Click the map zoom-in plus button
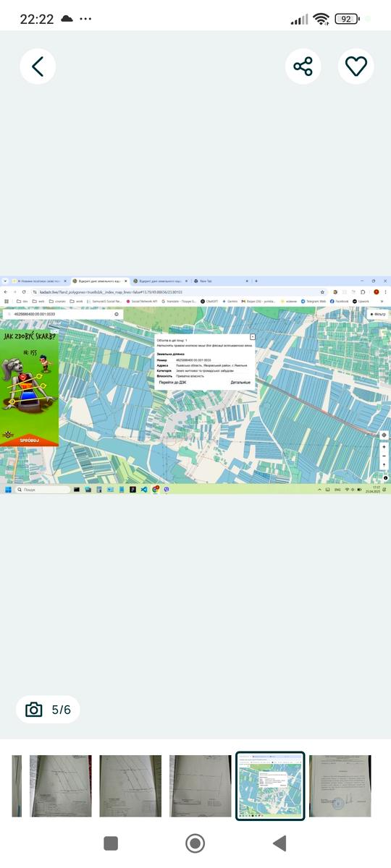 coord(384,447)
